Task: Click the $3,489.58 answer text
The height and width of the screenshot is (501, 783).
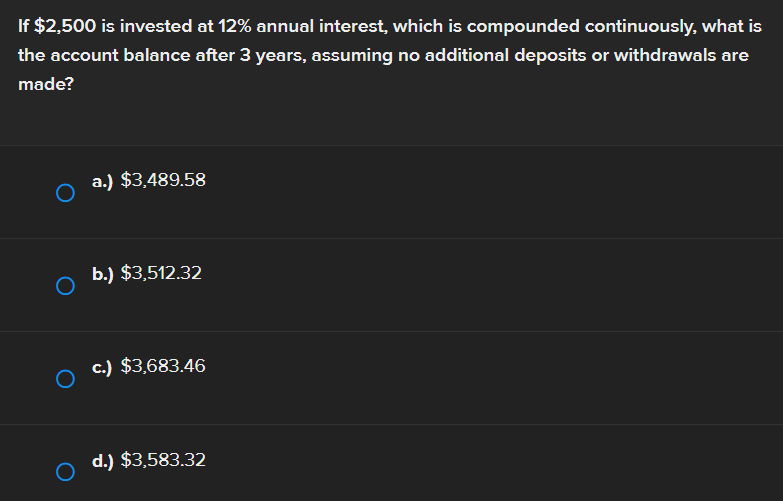Action: [163, 181]
